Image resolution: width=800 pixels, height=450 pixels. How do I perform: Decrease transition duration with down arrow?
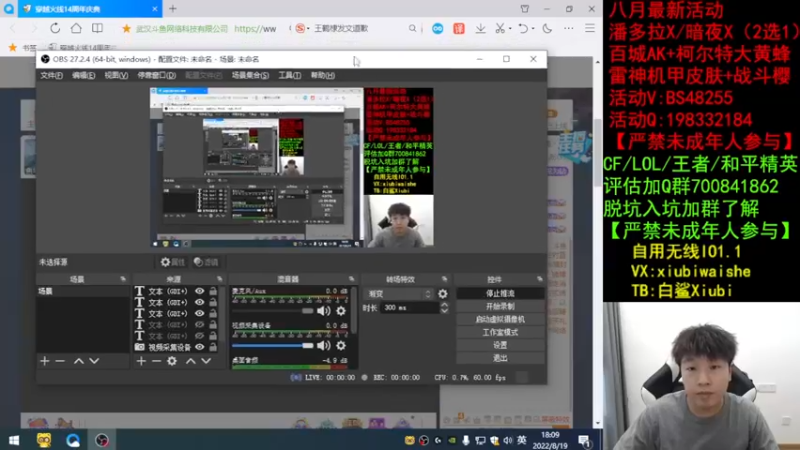tap(444, 311)
